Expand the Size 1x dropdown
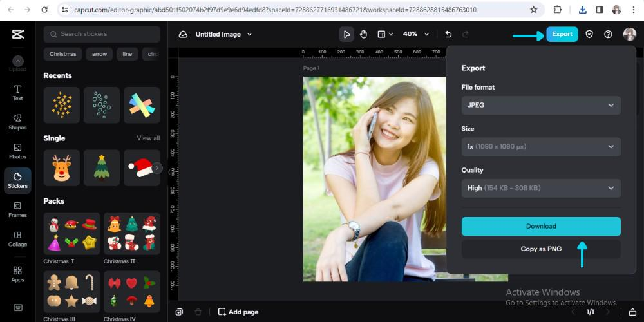 [541, 147]
